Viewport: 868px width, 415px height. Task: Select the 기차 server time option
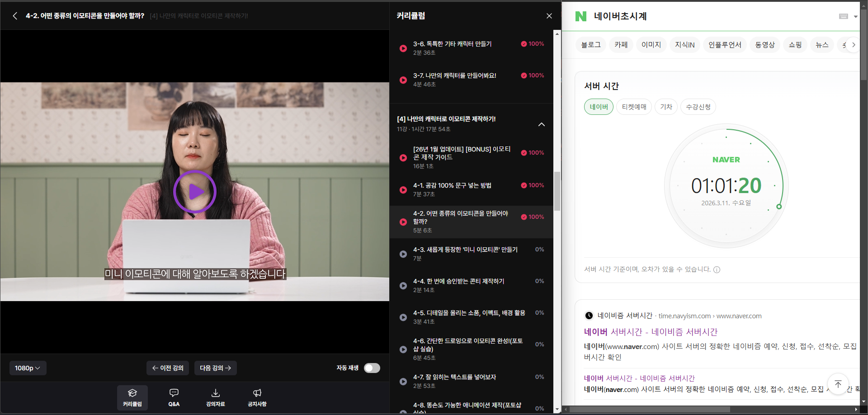(666, 107)
